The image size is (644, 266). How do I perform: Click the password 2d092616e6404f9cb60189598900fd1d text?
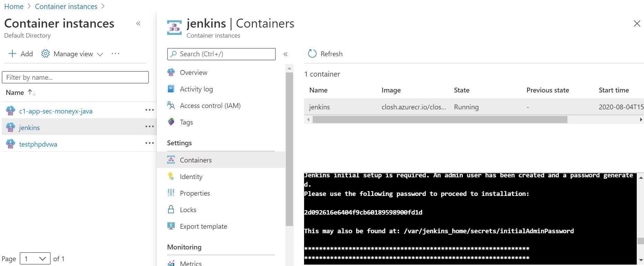pyautogui.click(x=363, y=212)
